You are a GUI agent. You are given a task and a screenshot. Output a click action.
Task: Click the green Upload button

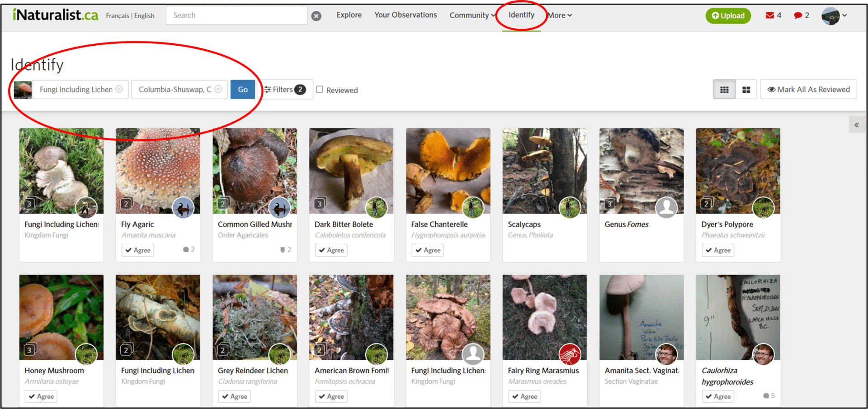click(x=728, y=15)
